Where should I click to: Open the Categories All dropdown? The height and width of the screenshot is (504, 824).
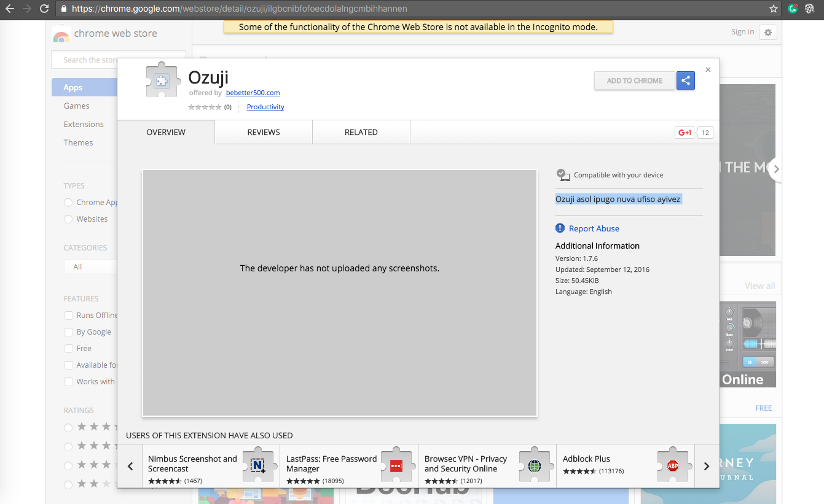[x=90, y=267]
